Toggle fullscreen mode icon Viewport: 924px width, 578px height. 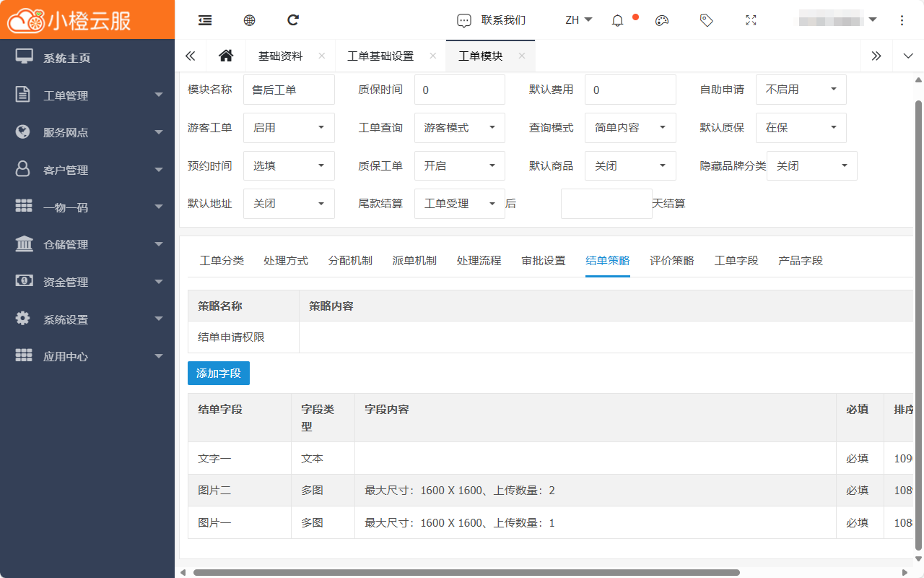point(751,20)
